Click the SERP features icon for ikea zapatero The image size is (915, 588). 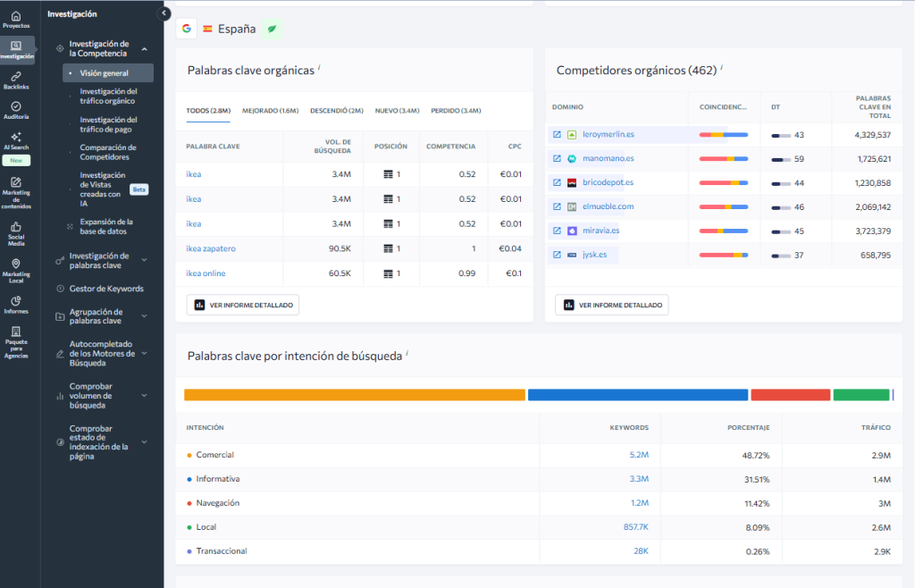[x=388, y=248]
